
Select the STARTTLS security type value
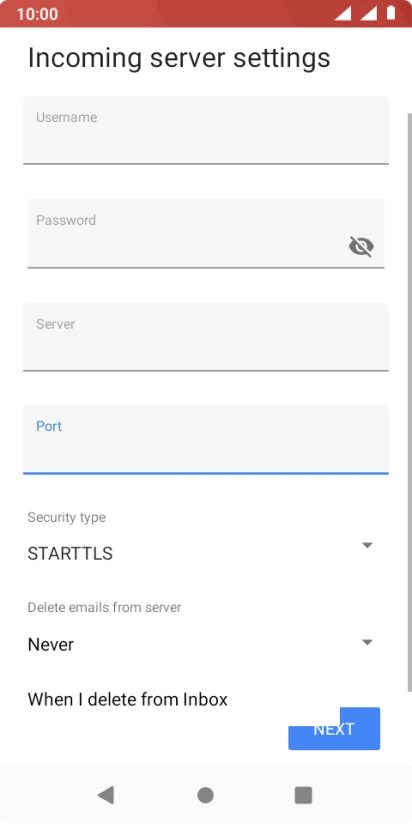(x=70, y=553)
